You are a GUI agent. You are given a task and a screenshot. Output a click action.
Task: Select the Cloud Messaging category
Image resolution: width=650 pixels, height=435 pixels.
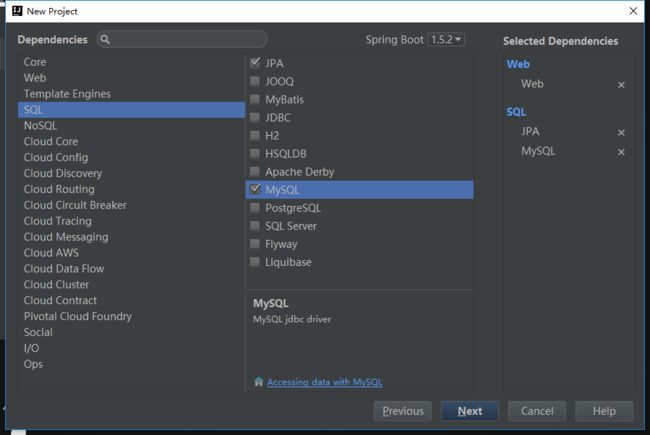point(131,237)
